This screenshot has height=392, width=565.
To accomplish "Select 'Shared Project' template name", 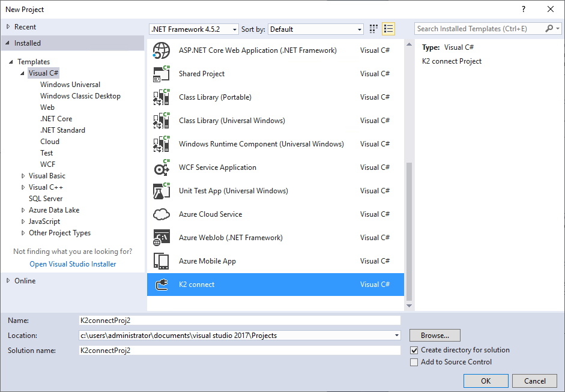I will 202,74.
